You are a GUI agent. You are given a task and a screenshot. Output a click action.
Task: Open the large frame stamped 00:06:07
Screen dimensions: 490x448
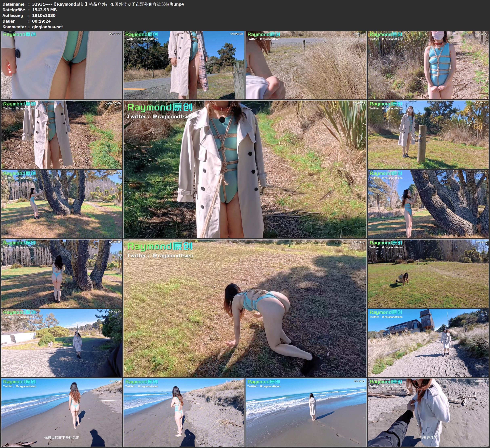tap(245, 169)
